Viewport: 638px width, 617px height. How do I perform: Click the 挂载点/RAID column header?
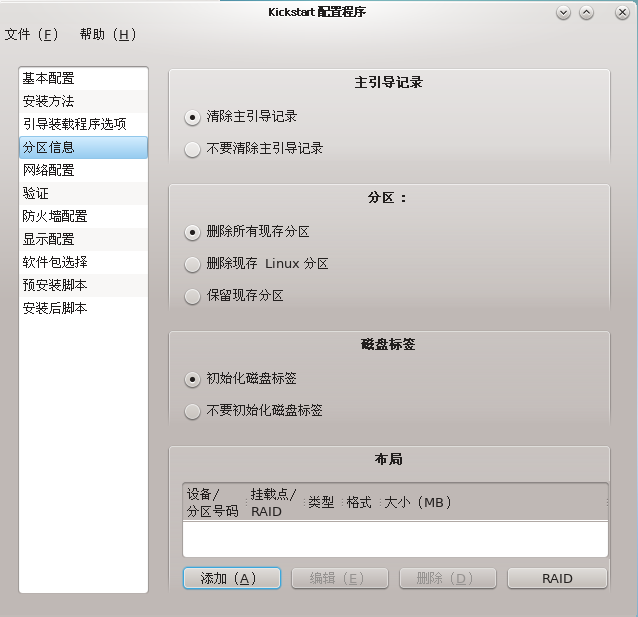tap(275, 502)
